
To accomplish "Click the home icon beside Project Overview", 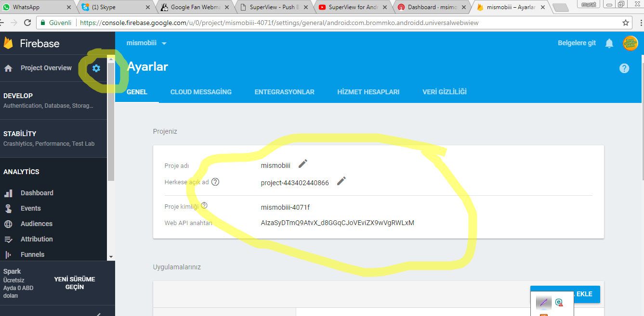I will [8, 68].
